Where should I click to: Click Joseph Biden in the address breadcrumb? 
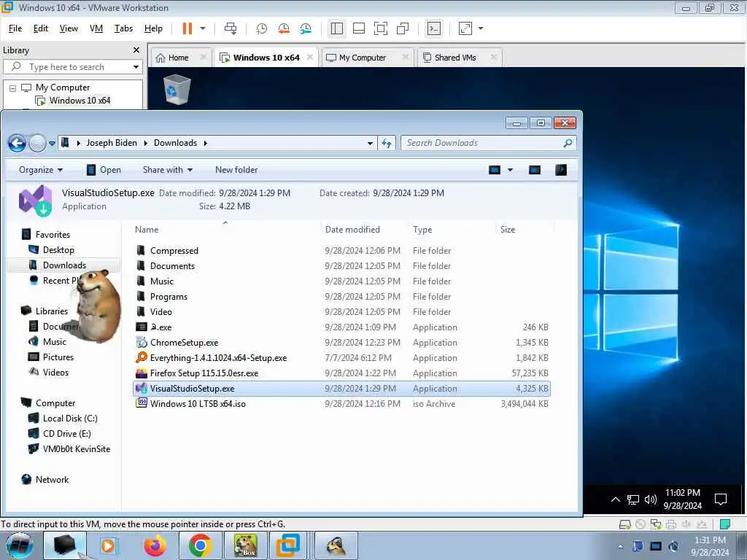coord(112,143)
